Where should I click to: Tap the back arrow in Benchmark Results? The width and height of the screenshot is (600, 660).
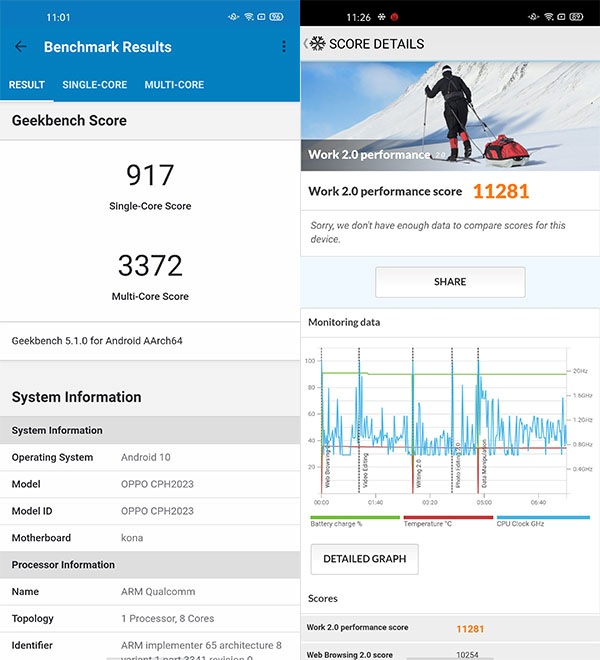click(20, 47)
